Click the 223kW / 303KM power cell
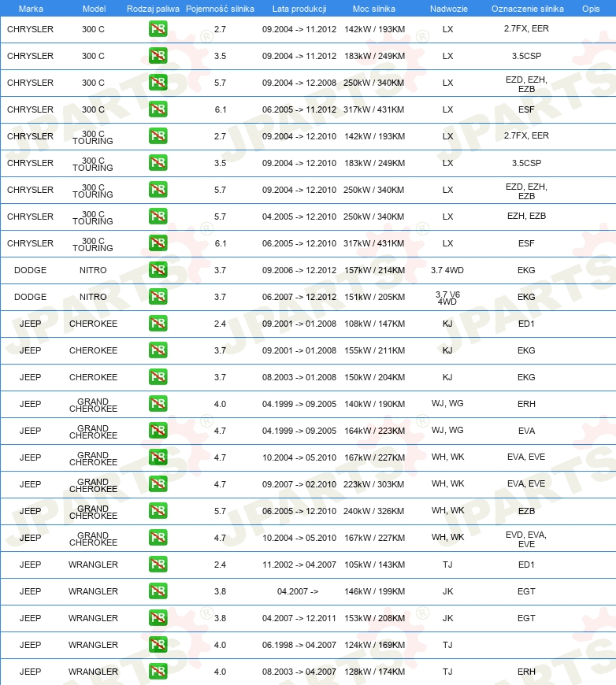The height and width of the screenshot is (685, 616). (374, 484)
